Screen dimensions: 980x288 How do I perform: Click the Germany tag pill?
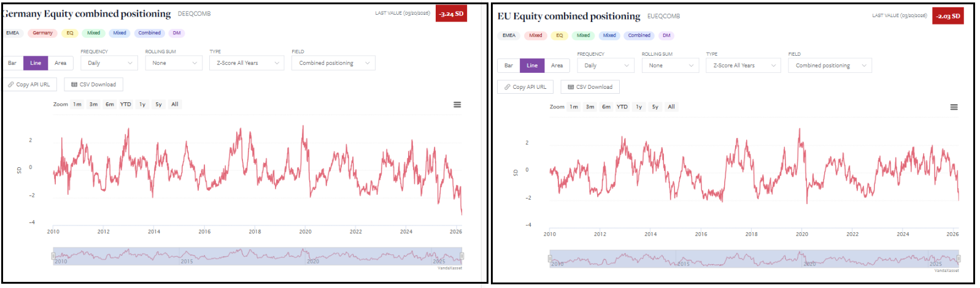tap(42, 33)
